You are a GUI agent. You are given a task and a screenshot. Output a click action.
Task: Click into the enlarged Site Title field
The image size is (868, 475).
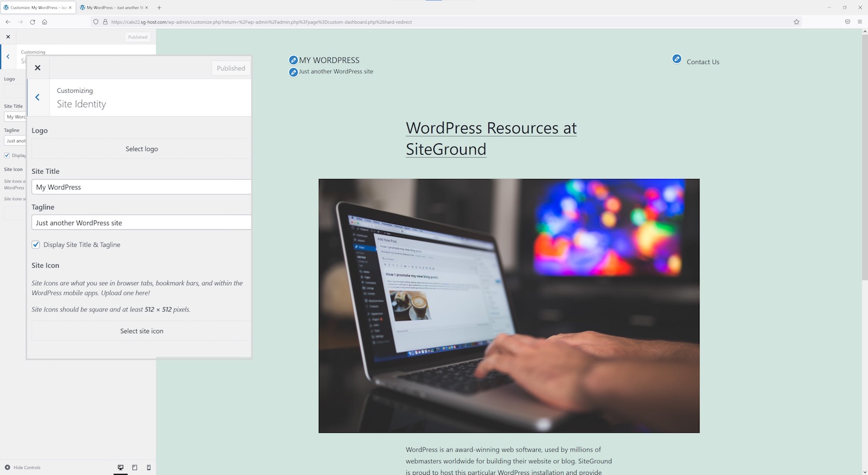point(142,187)
